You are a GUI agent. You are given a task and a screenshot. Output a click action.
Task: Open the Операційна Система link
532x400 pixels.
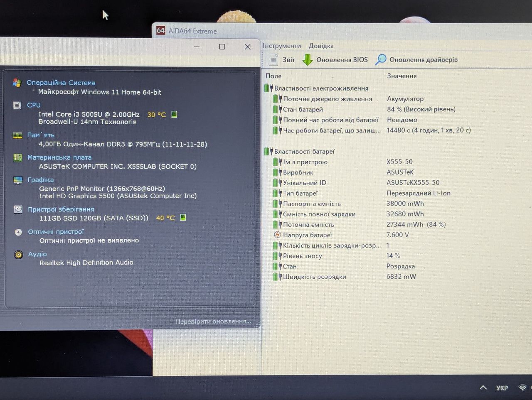click(x=61, y=83)
